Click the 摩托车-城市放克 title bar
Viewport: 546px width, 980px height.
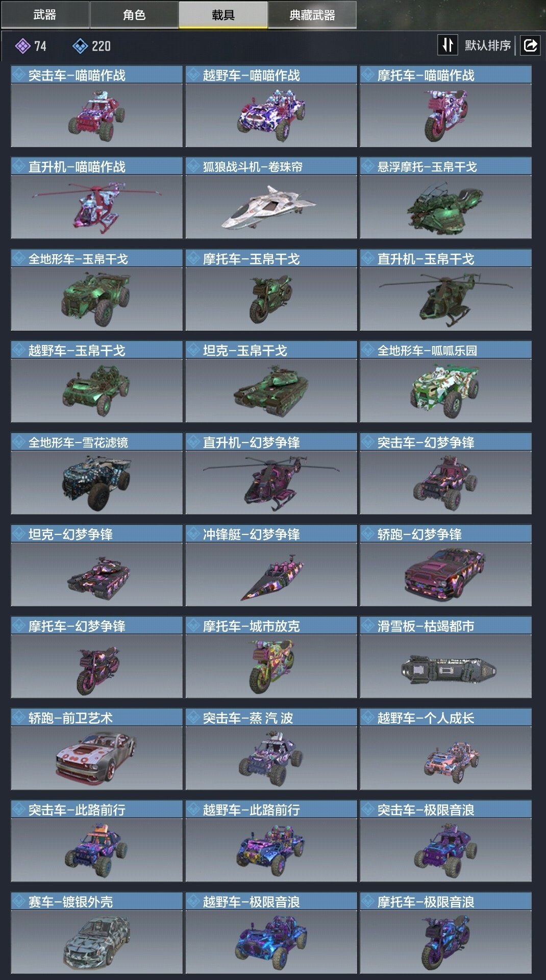(x=271, y=626)
